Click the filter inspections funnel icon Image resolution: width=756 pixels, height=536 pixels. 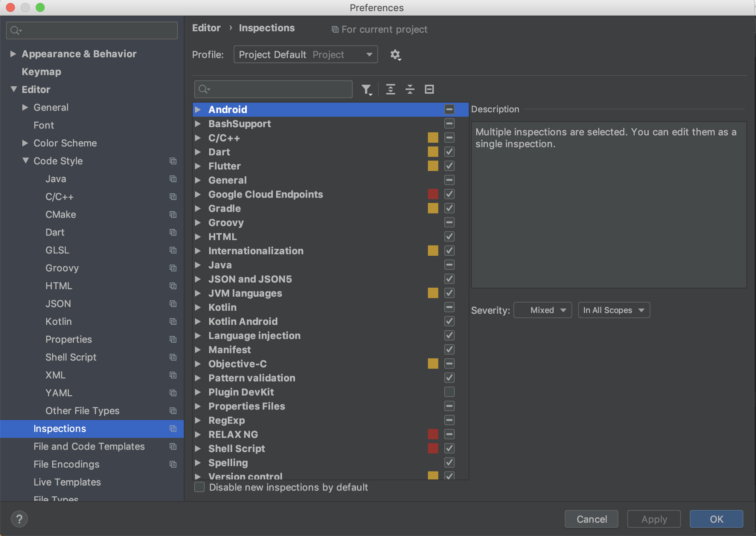[x=366, y=89]
